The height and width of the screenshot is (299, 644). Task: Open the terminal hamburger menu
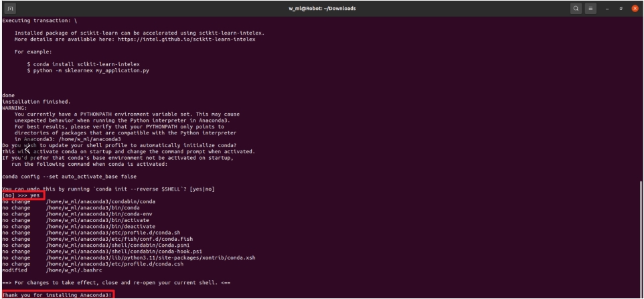point(592,8)
